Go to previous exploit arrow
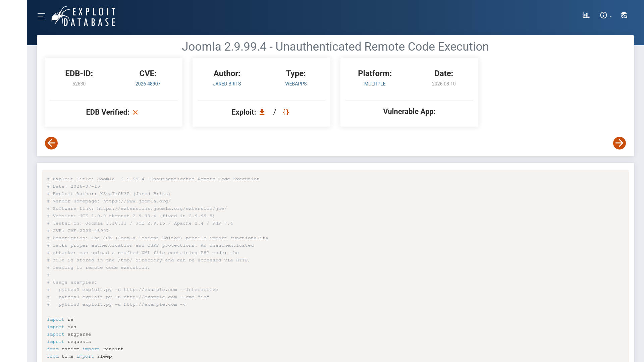Image resolution: width=644 pixels, height=362 pixels. click(x=51, y=143)
